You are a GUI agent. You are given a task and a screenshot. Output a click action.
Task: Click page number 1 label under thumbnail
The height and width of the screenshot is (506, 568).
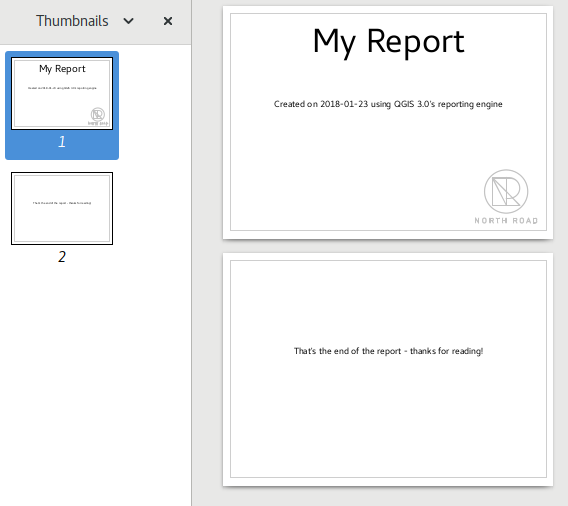tap(62, 142)
